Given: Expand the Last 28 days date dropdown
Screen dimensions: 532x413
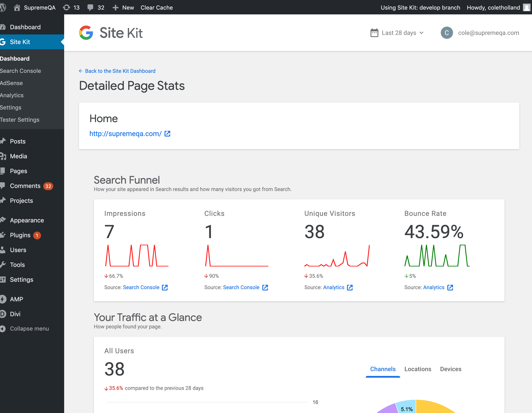Looking at the screenshot, I should (402, 33).
